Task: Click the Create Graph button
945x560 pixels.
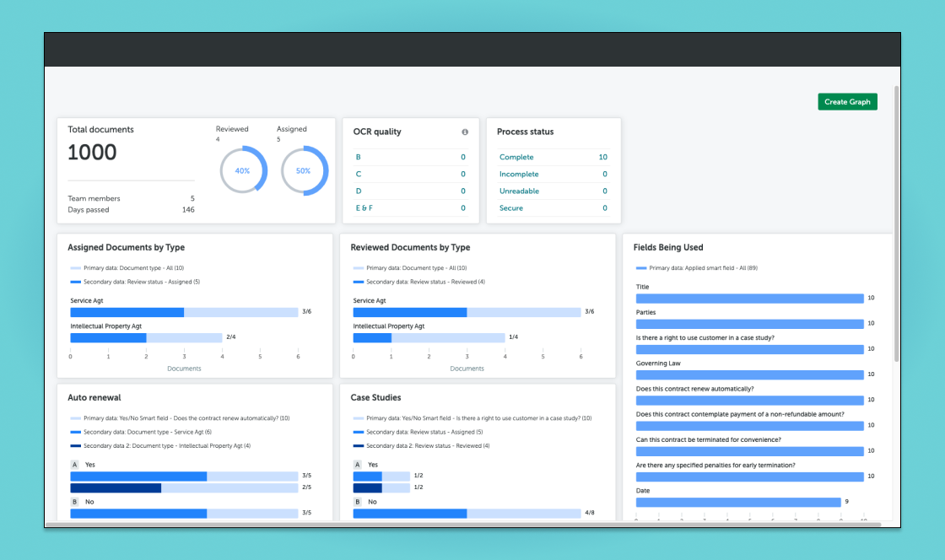Action: tap(847, 102)
